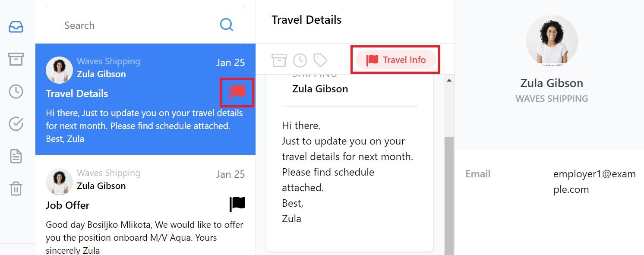Select the Travel Details email in the list
Image resolution: width=644 pixels, height=255 pixels.
pyautogui.click(x=145, y=99)
